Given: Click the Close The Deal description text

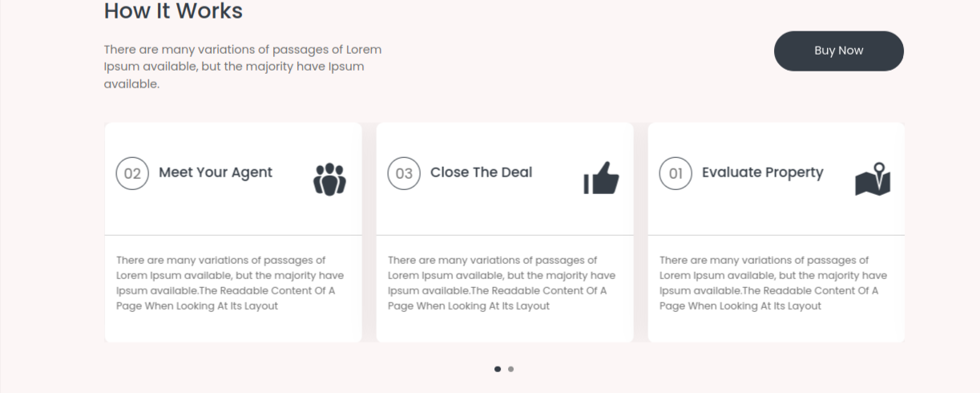Looking at the screenshot, I should pyautogui.click(x=502, y=283).
